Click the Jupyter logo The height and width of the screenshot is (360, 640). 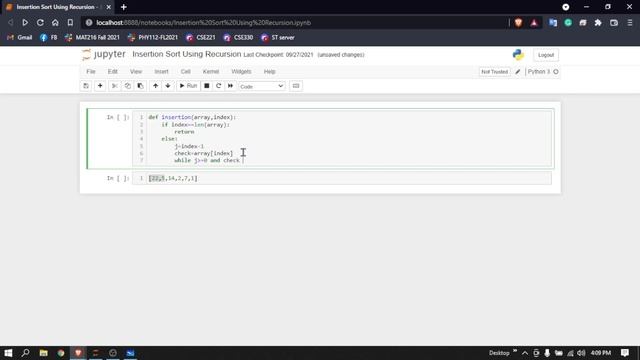tap(104, 54)
